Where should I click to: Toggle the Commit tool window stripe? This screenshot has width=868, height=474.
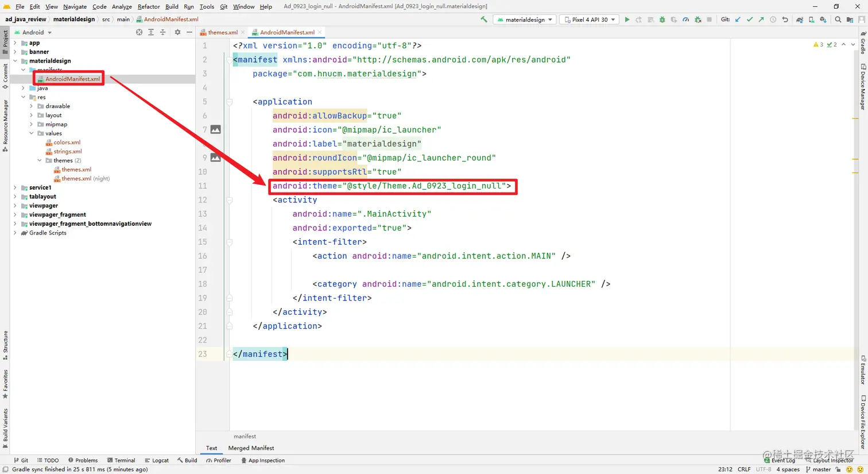[5, 76]
